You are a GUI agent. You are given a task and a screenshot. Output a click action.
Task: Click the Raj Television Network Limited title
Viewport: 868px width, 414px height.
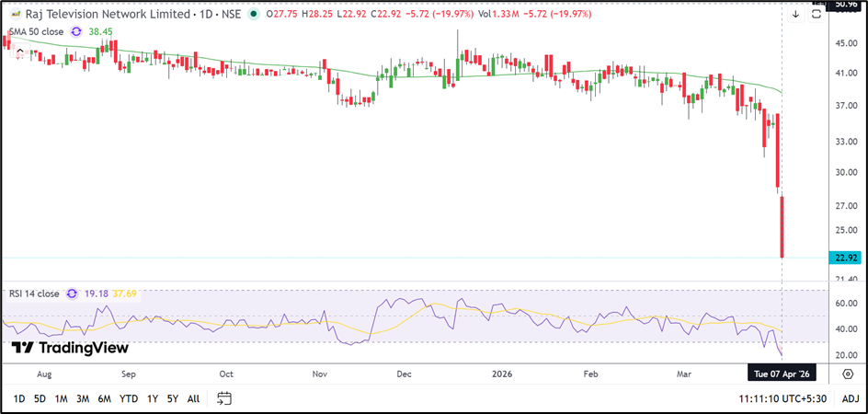[x=99, y=15]
